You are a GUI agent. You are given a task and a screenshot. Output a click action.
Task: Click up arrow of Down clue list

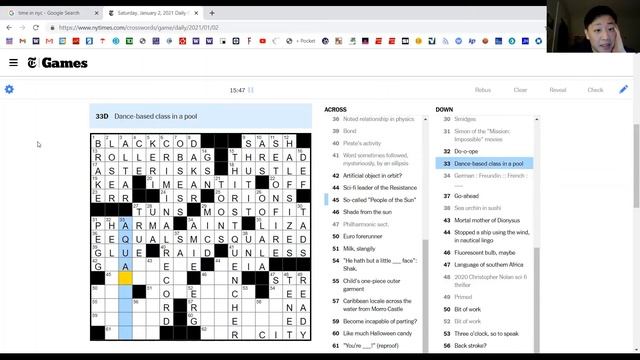click(537, 119)
